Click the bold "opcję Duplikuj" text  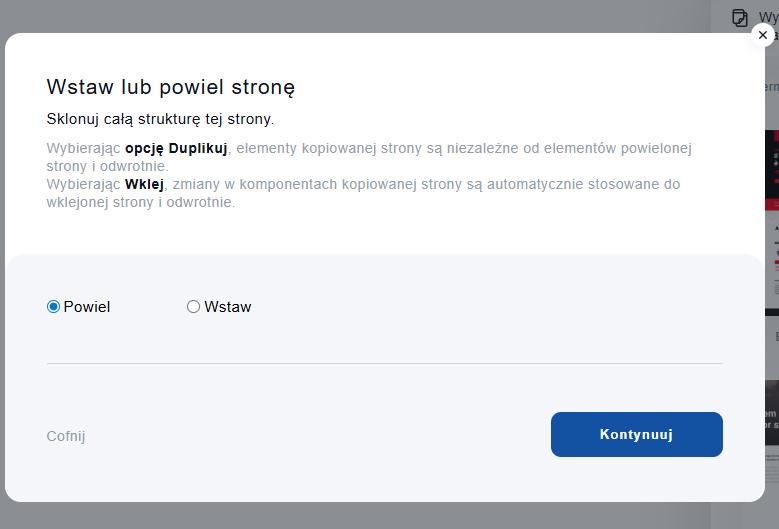tap(176, 148)
